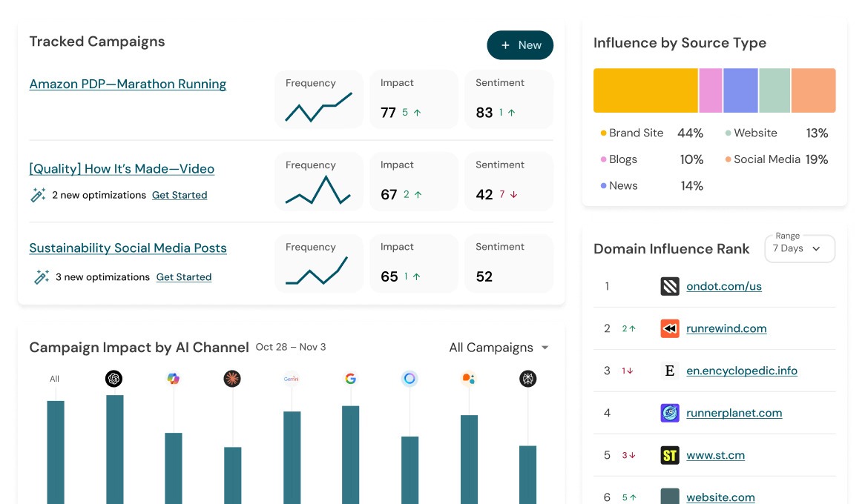Open the All Campaigns dropdown
The height and width of the screenshot is (504, 865).
499,348
